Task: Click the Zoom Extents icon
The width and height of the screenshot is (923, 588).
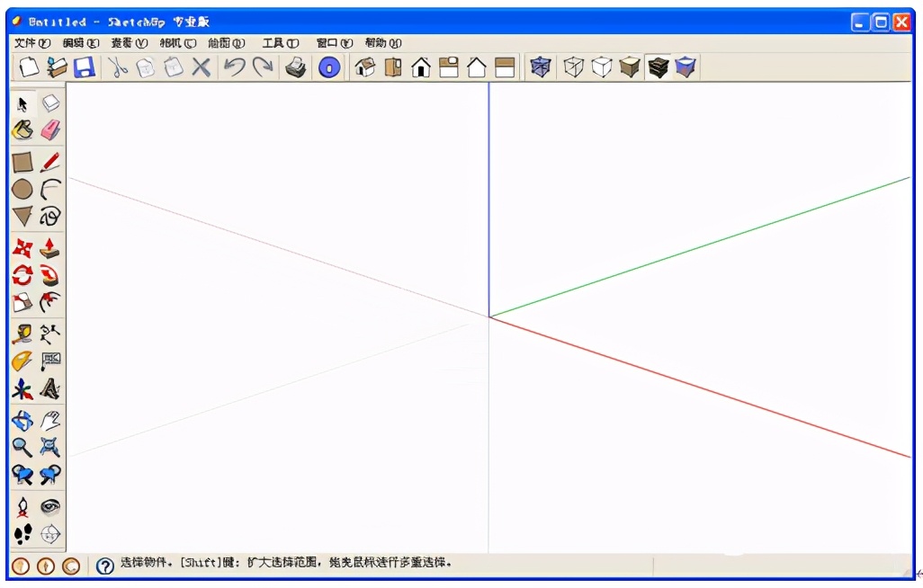Action: (x=50, y=448)
